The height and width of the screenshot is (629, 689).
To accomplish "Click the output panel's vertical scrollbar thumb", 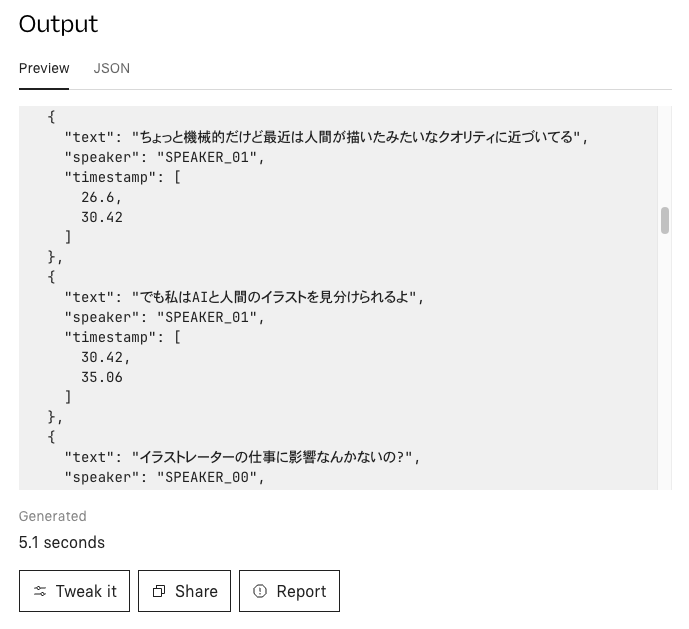I will [665, 220].
